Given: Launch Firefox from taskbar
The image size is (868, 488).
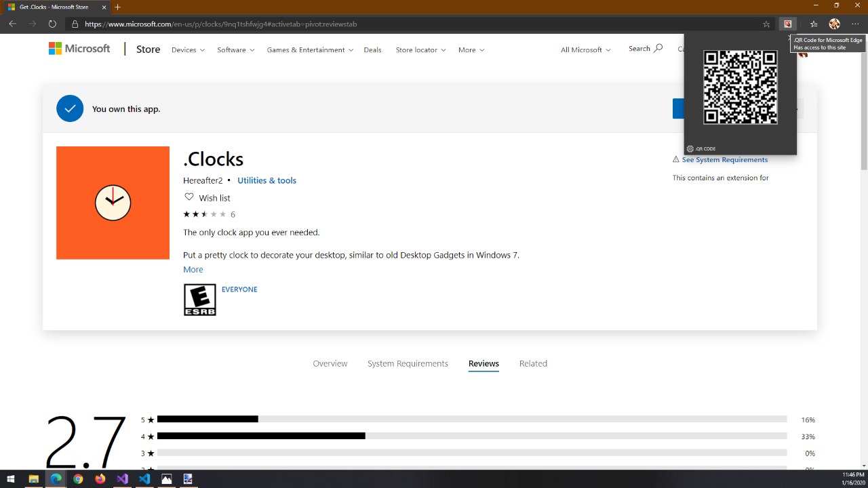Looking at the screenshot, I should pyautogui.click(x=100, y=479).
